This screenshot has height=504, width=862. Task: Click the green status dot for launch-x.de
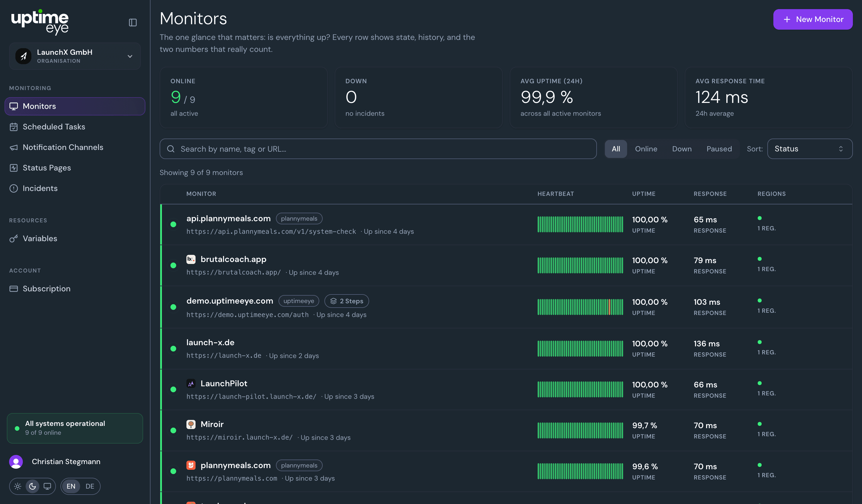pos(173,348)
